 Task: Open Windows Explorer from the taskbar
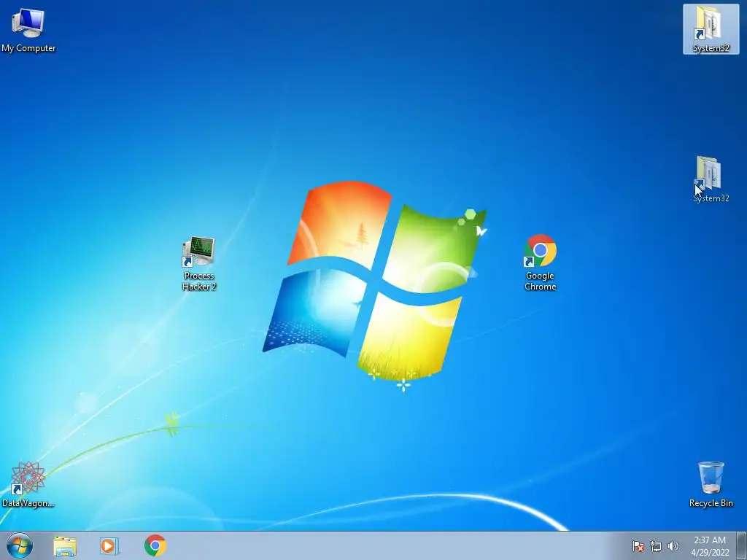[65, 545]
